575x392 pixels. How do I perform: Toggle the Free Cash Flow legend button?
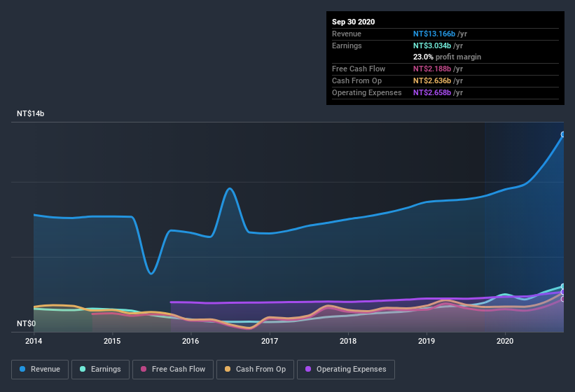(x=173, y=370)
